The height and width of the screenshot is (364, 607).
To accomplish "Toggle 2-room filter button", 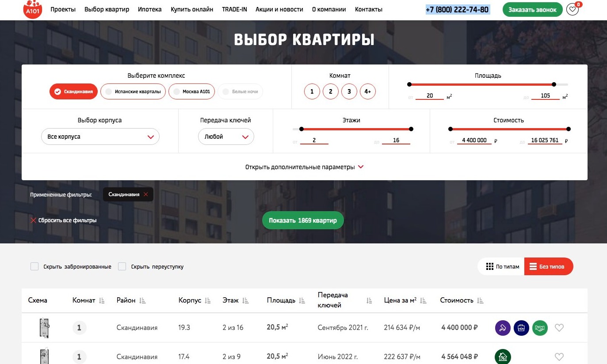I will click(331, 91).
